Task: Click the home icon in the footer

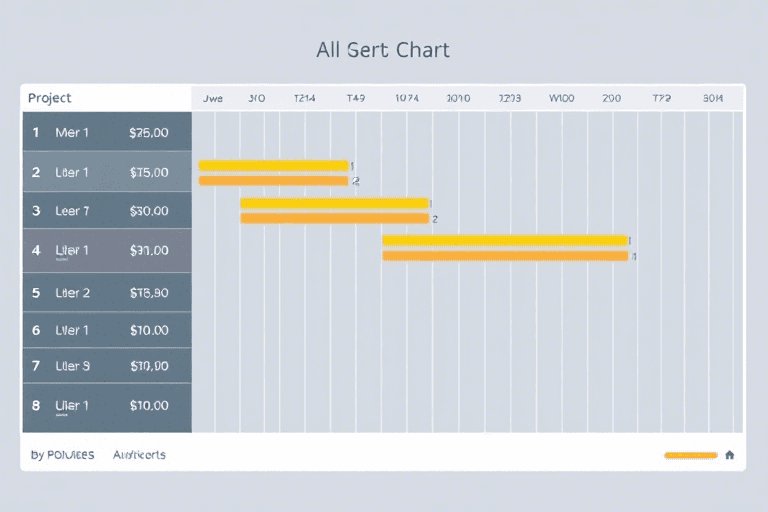Action: point(729,455)
